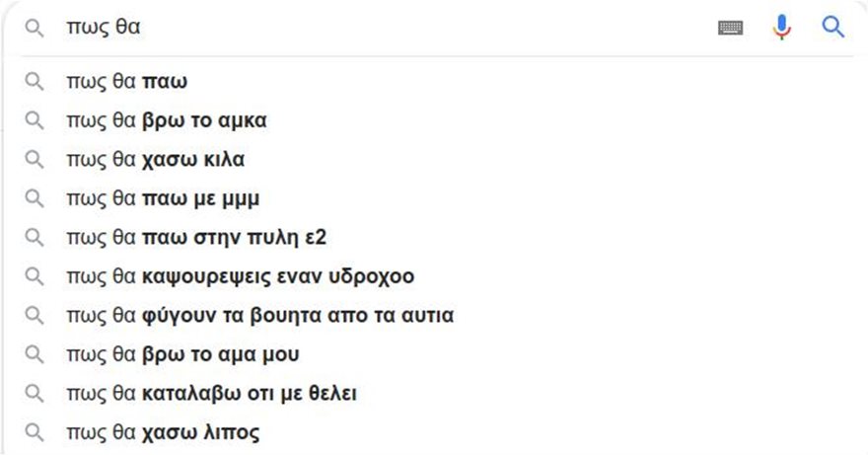The image size is (868, 455).
Task: Pick the suggestion 'πως θα παω με μμμ'
Action: pos(163,198)
